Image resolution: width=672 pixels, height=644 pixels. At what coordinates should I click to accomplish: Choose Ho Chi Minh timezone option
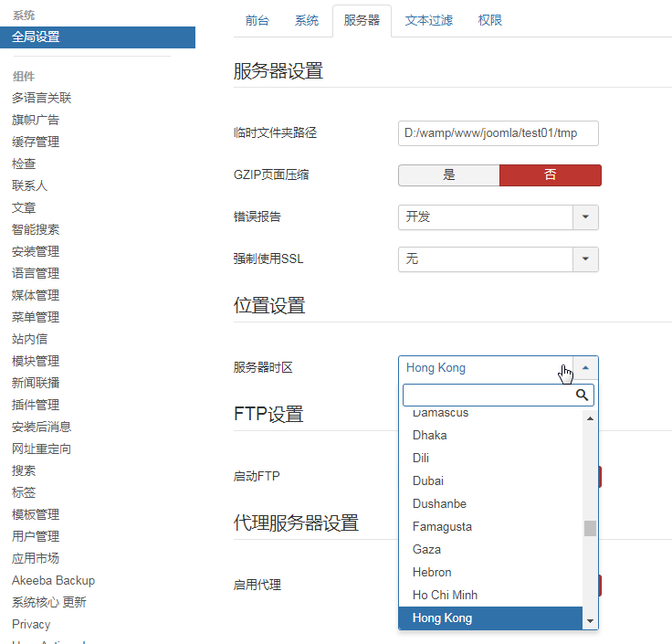tap(445, 595)
